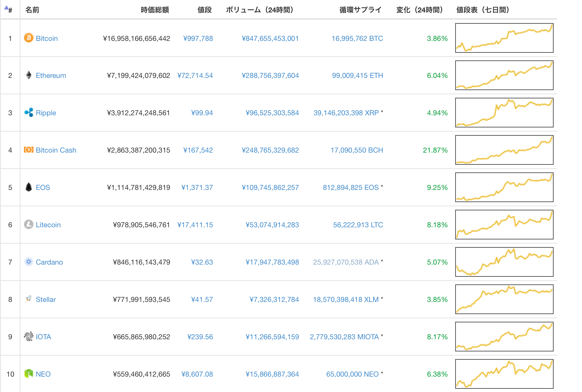Image resolution: width=582 pixels, height=392 pixels.
Task: Sort table by 変化（24時間）header
Action: (x=419, y=10)
